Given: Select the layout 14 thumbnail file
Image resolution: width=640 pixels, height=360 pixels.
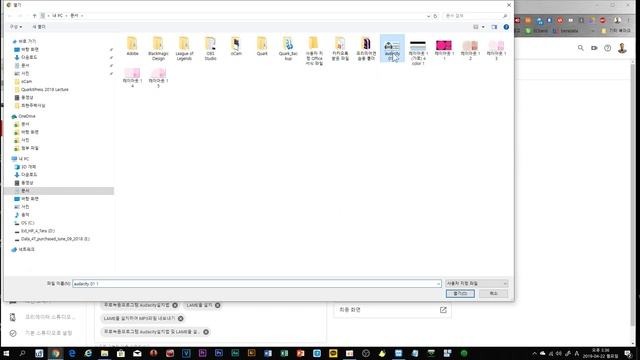Looking at the screenshot, I should (x=132, y=78).
